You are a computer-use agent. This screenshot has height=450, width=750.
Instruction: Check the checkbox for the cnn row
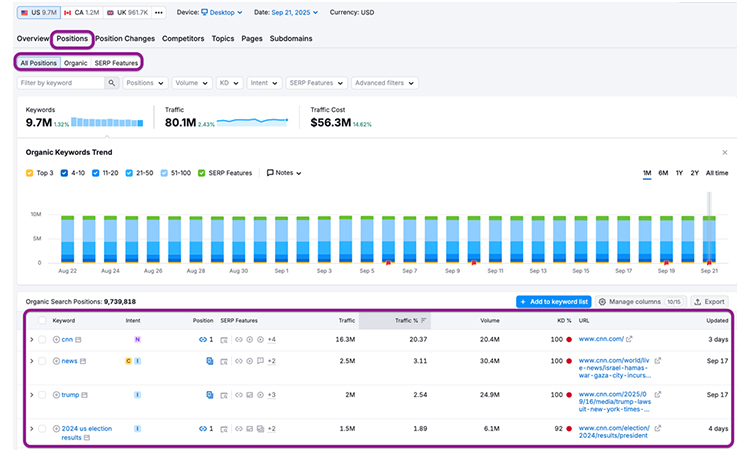pyautogui.click(x=42, y=340)
